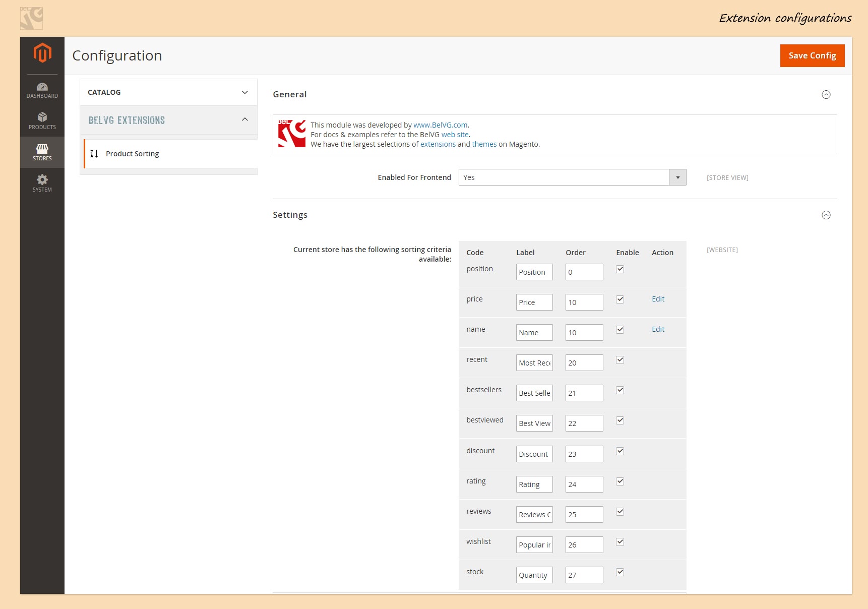Viewport: 868px width, 609px height.
Task: Open the Products sidebar item
Action: 42,121
